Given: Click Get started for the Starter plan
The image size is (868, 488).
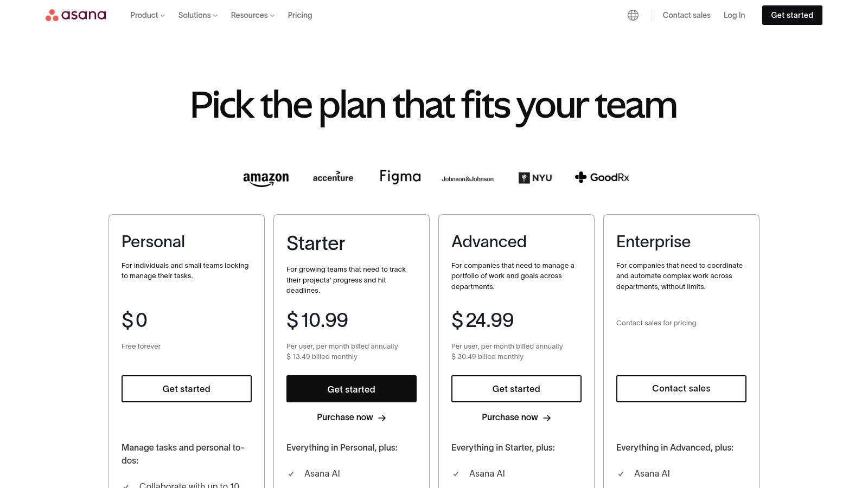Looking at the screenshot, I should pos(351,389).
